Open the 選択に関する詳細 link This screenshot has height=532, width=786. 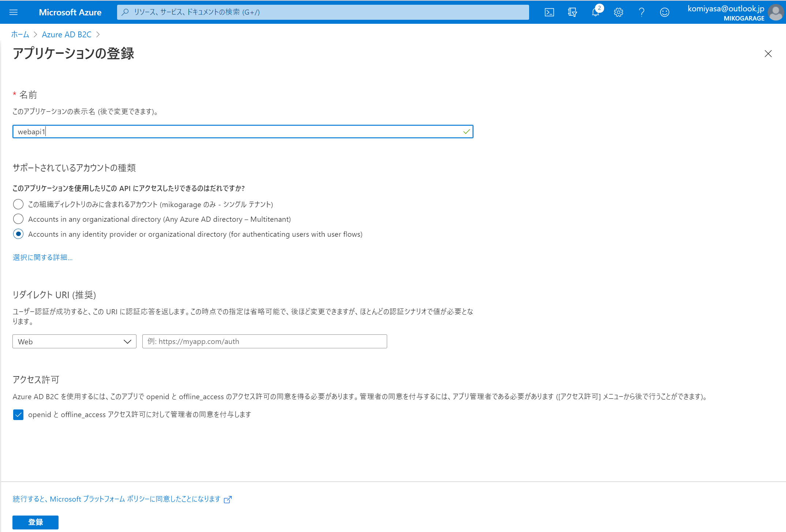pos(42,257)
